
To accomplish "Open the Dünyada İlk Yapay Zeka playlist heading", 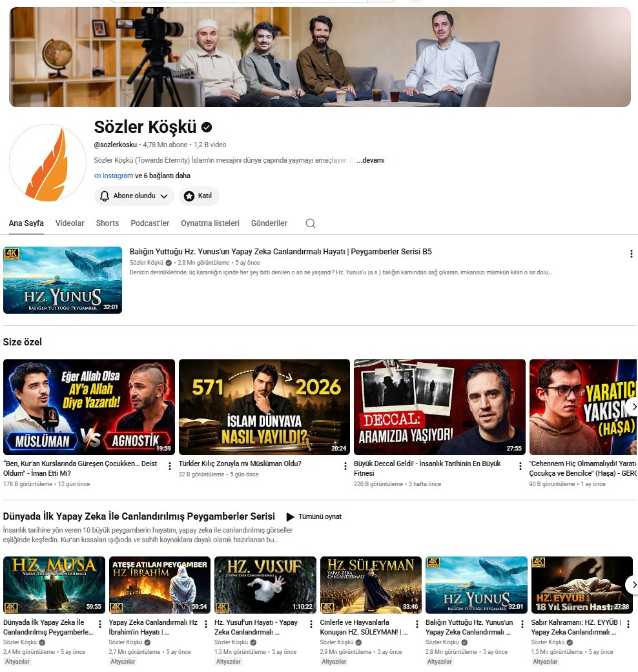I will (x=139, y=516).
